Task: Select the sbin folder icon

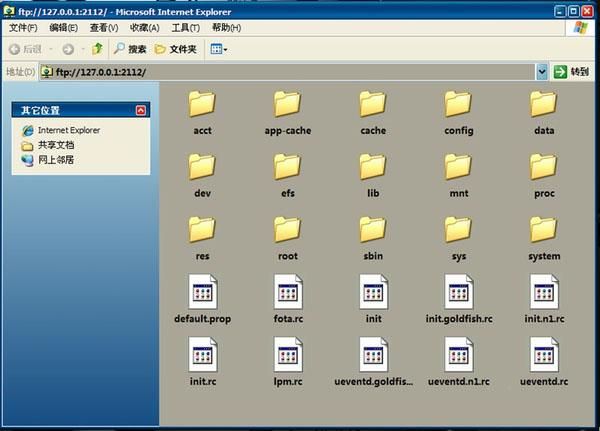Action: [373, 229]
